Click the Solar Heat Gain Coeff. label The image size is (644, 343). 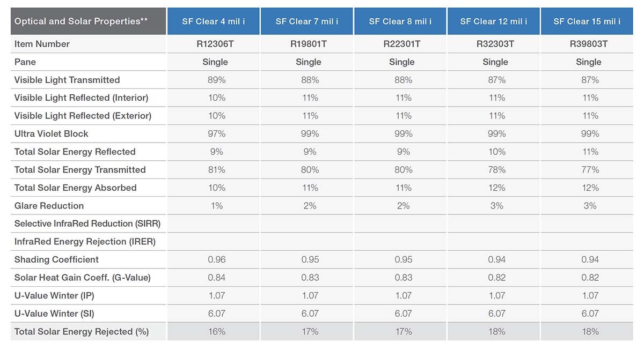pos(83,278)
